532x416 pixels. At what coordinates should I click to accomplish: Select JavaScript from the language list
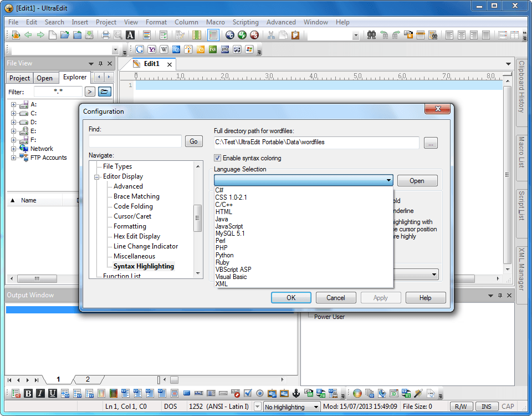229,226
